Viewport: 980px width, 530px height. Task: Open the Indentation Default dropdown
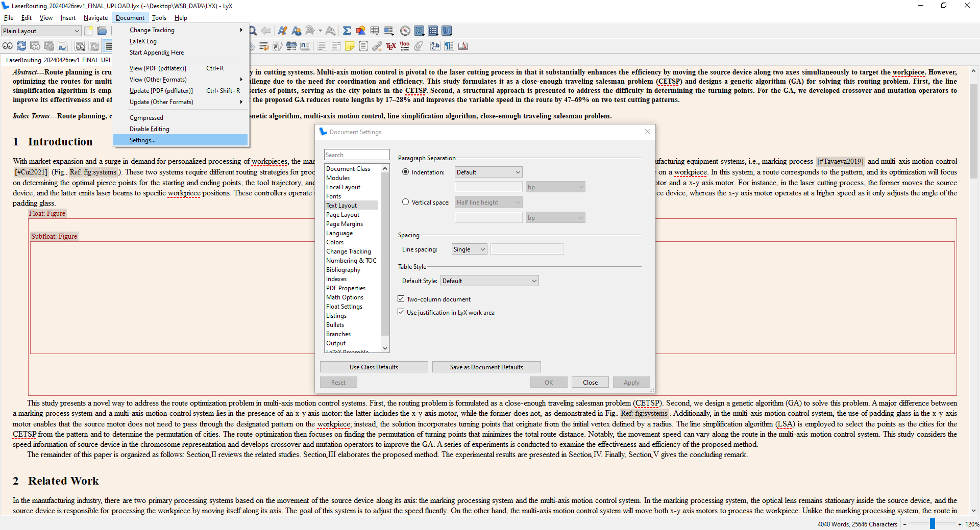(x=488, y=172)
